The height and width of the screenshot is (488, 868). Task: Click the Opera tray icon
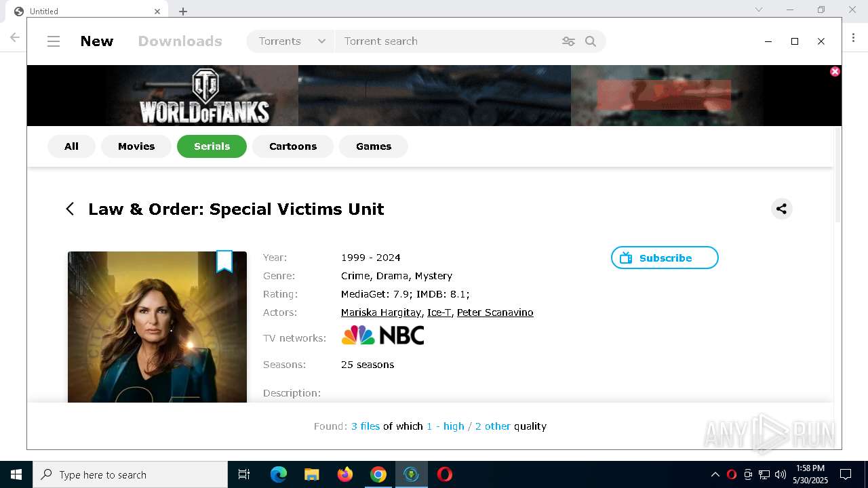[732, 474]
